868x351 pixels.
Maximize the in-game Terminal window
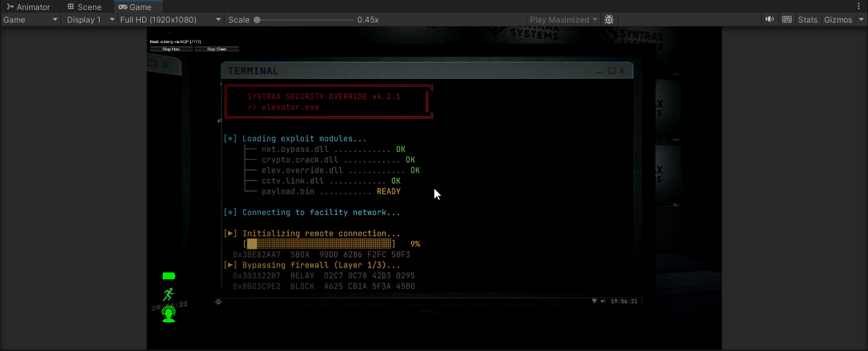click(x=612, y=70)
